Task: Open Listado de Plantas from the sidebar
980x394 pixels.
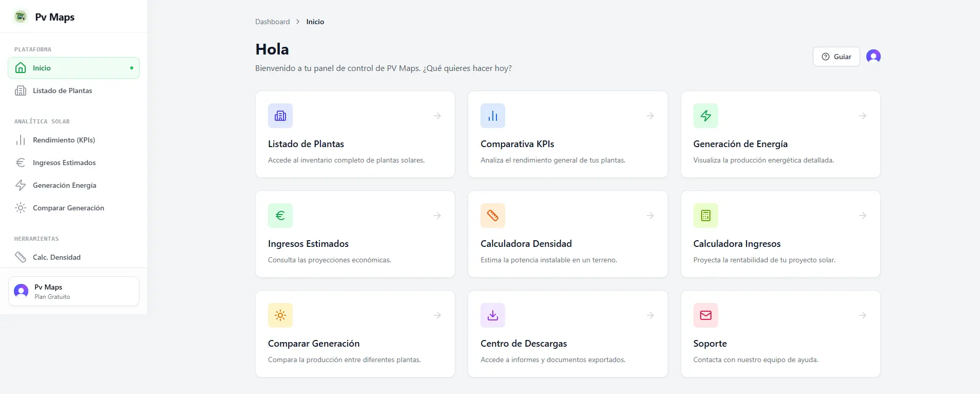Action: point(74,91)
